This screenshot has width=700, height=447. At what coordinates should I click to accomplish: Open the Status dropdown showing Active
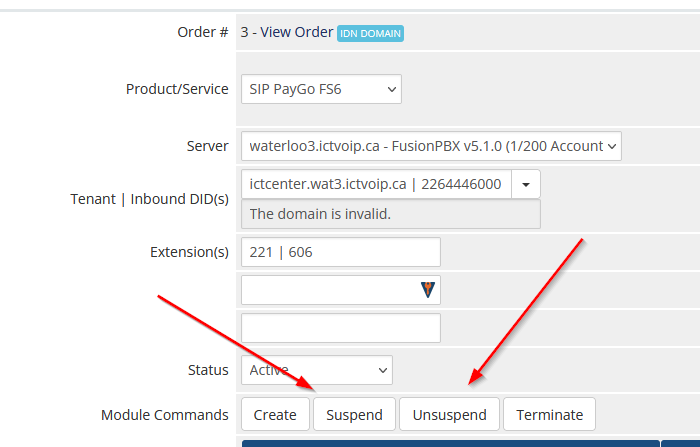(317, 370)
